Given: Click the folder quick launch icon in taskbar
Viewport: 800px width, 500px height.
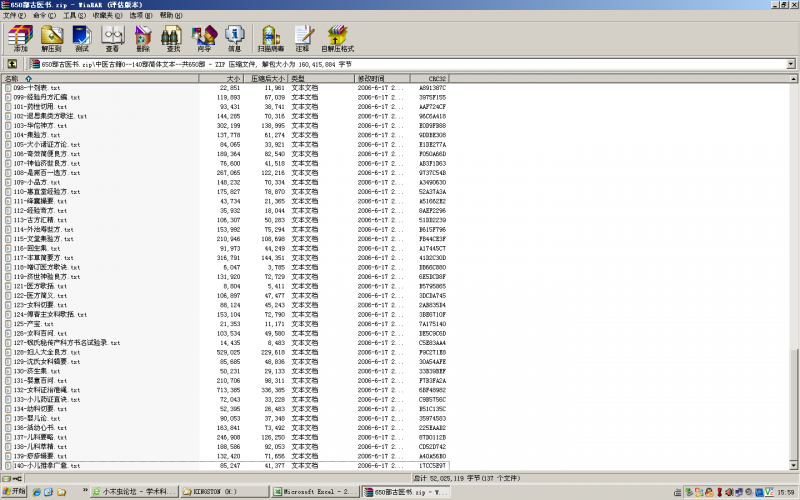Looking at the screenshot, I should [x=61, y=492].
